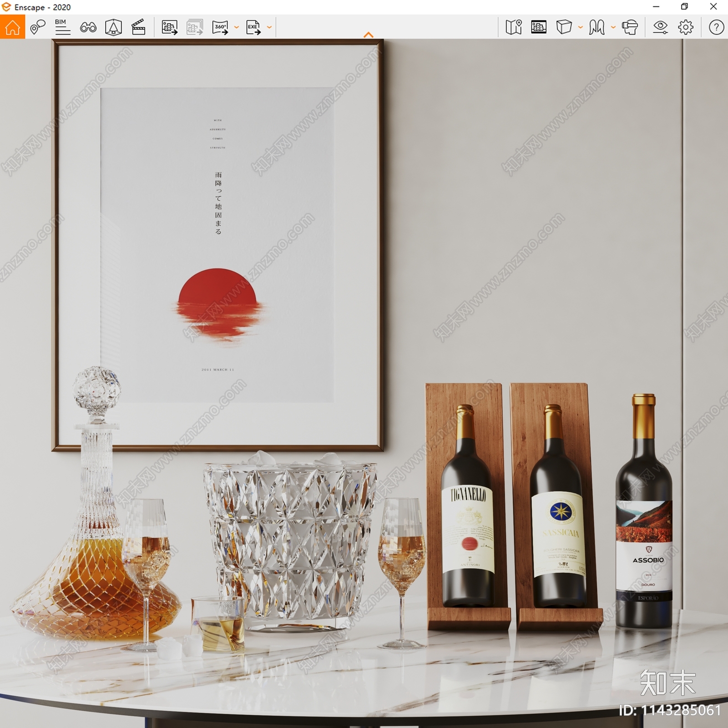Viewport: 728px width, 728px height.
Task: Expand the 360° panorama export dropdown arrow
Action: click(x=237, y=27)
